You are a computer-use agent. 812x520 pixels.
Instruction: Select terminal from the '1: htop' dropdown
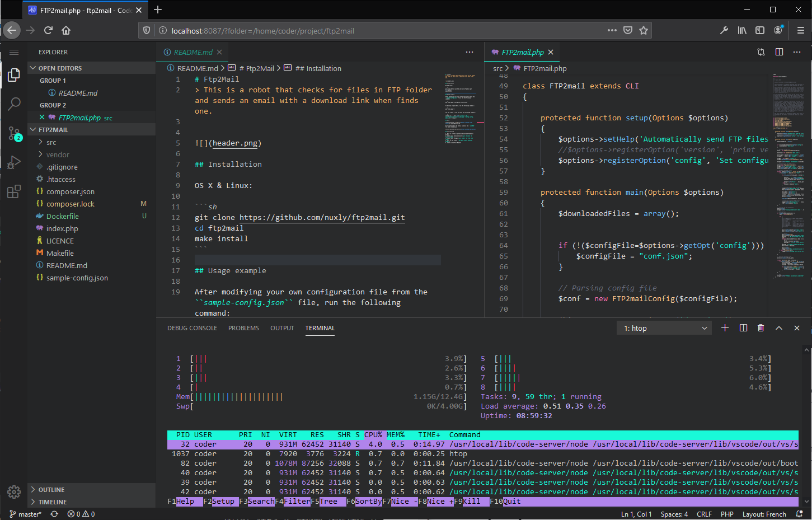pos(664,328)
